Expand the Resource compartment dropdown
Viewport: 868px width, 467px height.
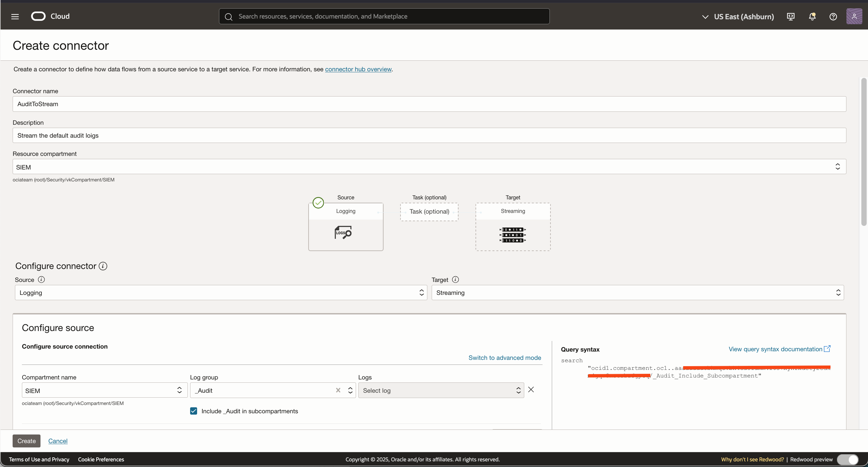[x=837, y=167]
